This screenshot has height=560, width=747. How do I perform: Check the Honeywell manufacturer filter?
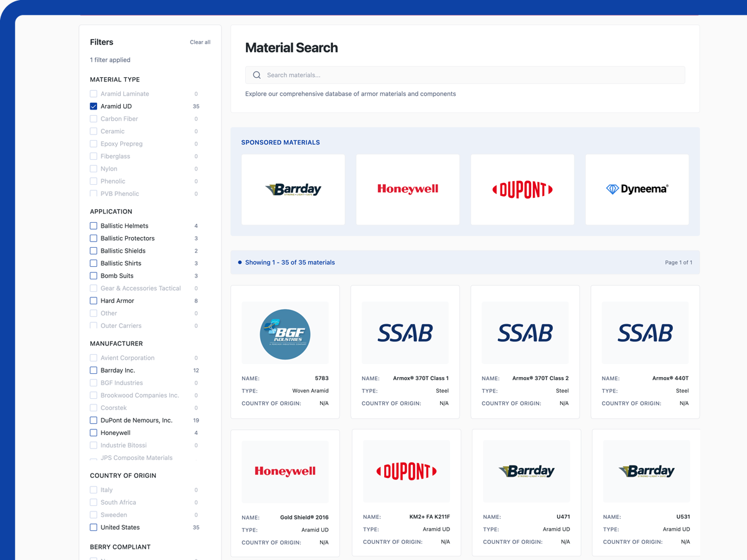pos(93,432)
